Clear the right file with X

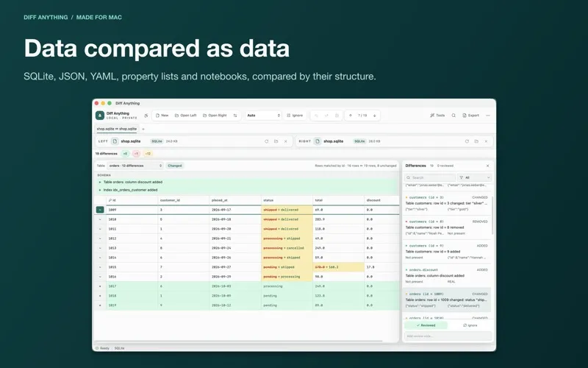(x=486, y=141)
